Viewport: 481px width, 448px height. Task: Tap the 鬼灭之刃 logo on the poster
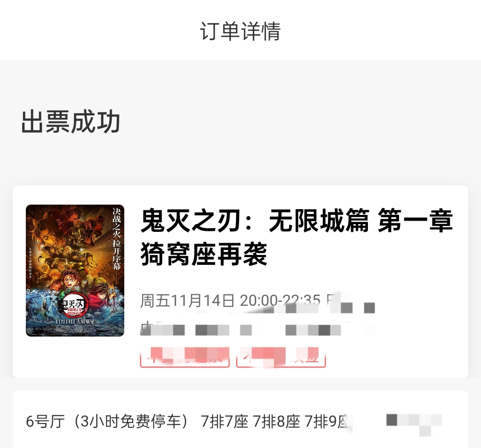(73, 305)
